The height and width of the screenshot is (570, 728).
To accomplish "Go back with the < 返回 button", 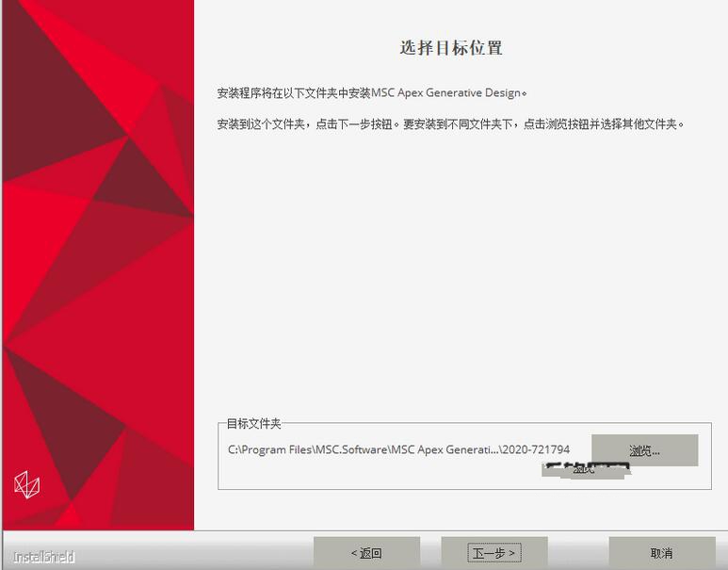I will [x=366, y=553].
